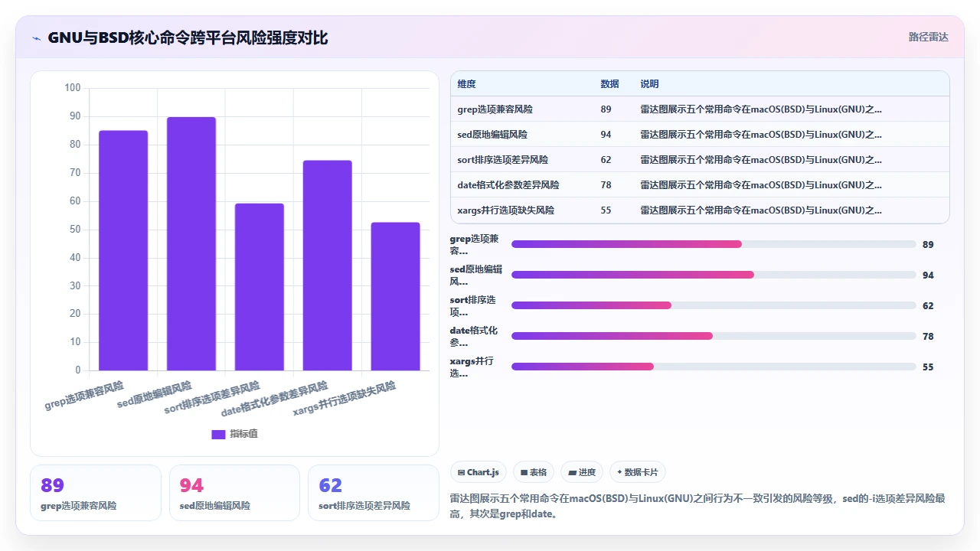Click the table value 55

606,210
